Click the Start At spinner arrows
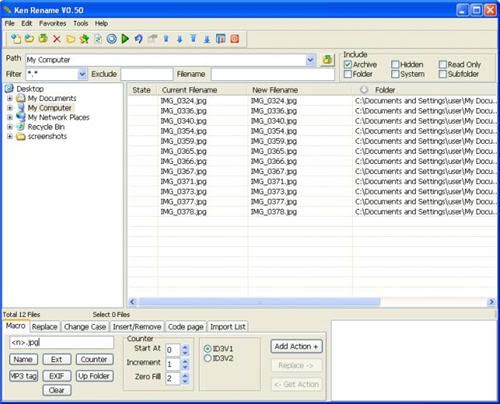This screenshot has width=500, height=404. (185, 350)
